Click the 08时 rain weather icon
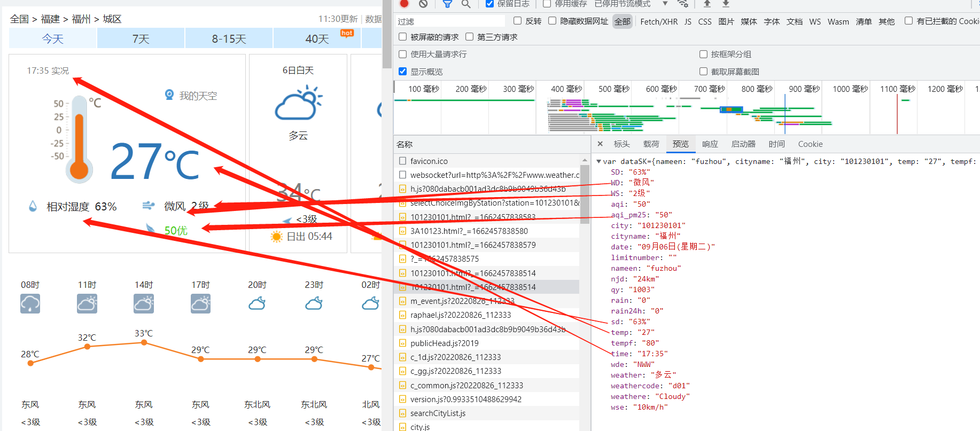The image size is (980, 431). (x=30, y=303)
